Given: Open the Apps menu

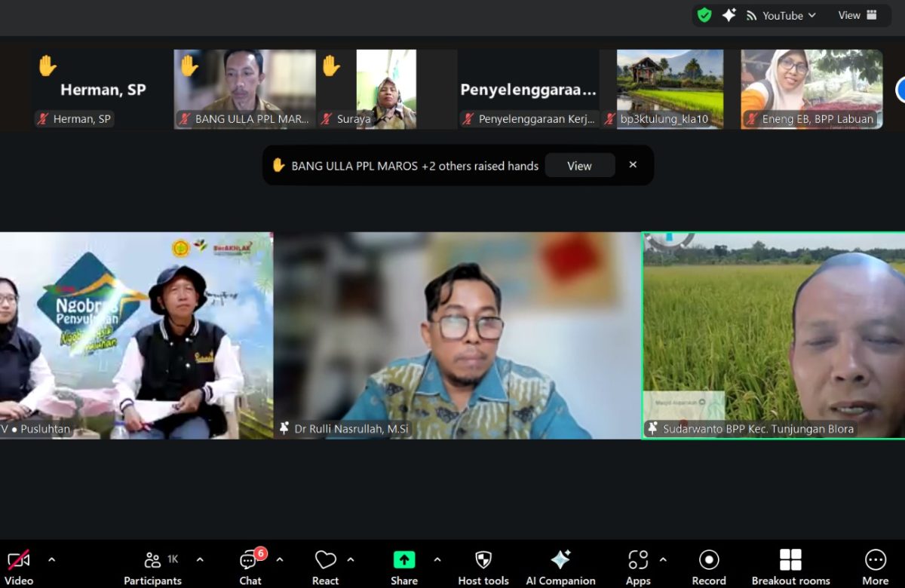Looking at the screenshot, I should click(638, 567).
